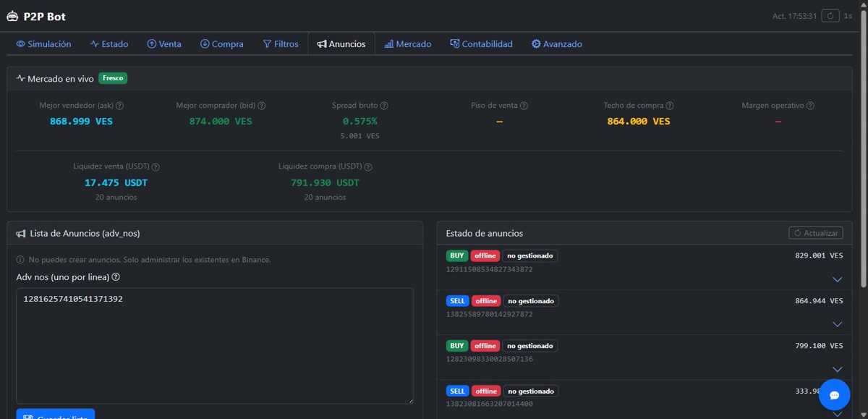Click help icon next to Mejor comprador (bid)
The image size is (868, 419).
tap(262, 106)
